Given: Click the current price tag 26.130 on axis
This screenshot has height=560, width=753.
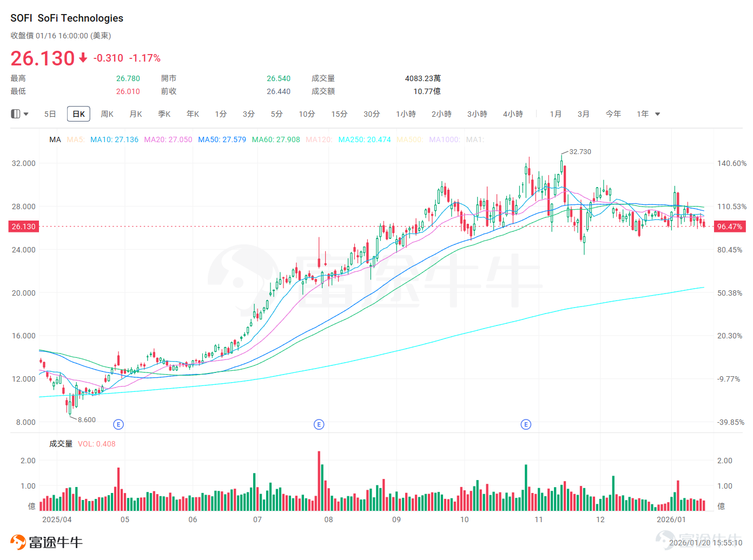Looking at the screenshot, I should [24, 226].
